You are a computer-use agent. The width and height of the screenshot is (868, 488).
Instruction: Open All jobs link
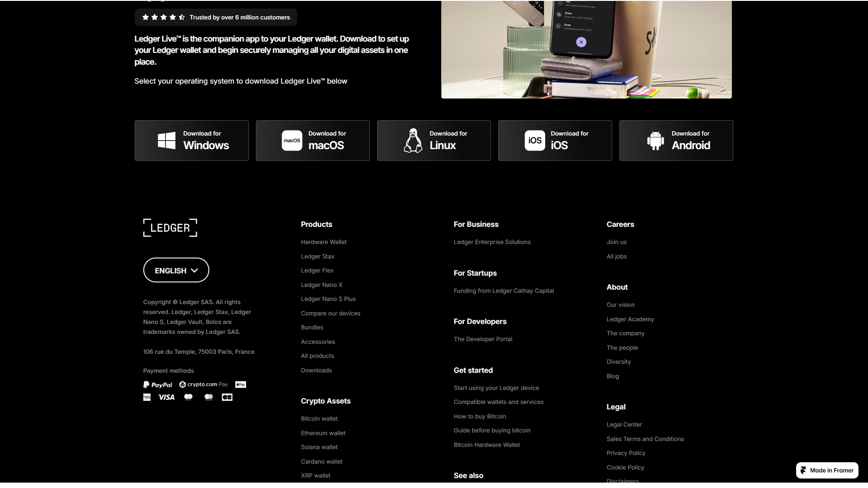click(x=617, y=257)
